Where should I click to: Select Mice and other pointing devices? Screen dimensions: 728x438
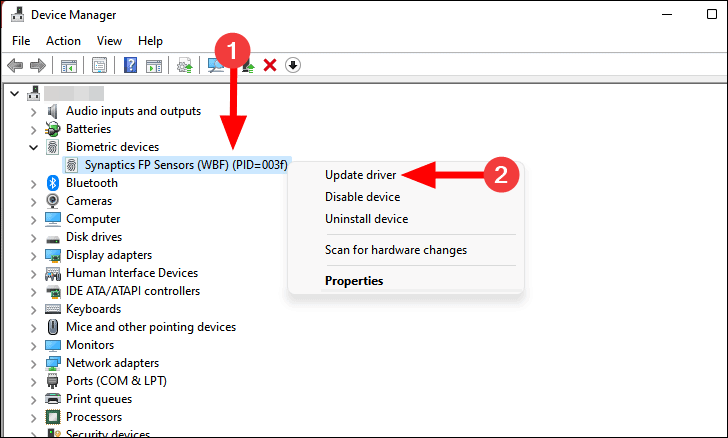[150, 327]
